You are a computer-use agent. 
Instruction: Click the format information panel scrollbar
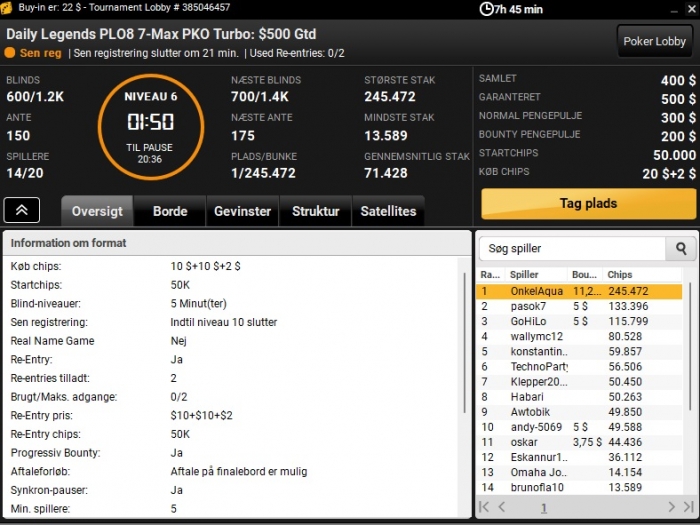(465, 343)
